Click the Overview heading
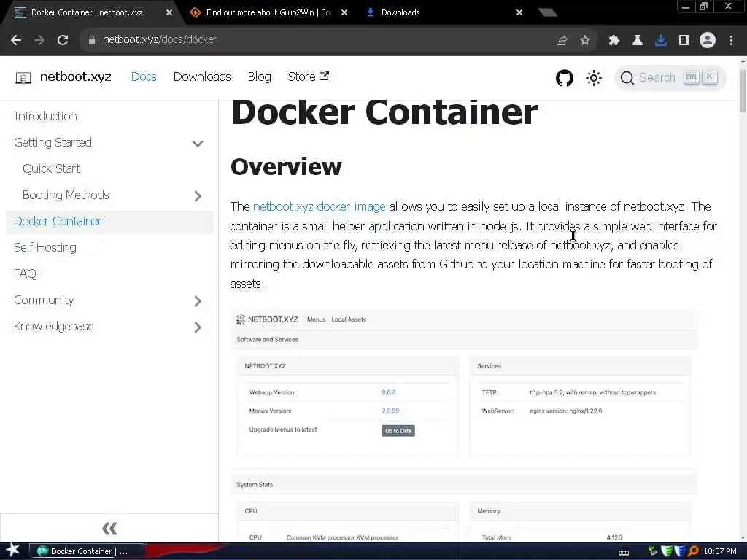 tap(286, 167)
